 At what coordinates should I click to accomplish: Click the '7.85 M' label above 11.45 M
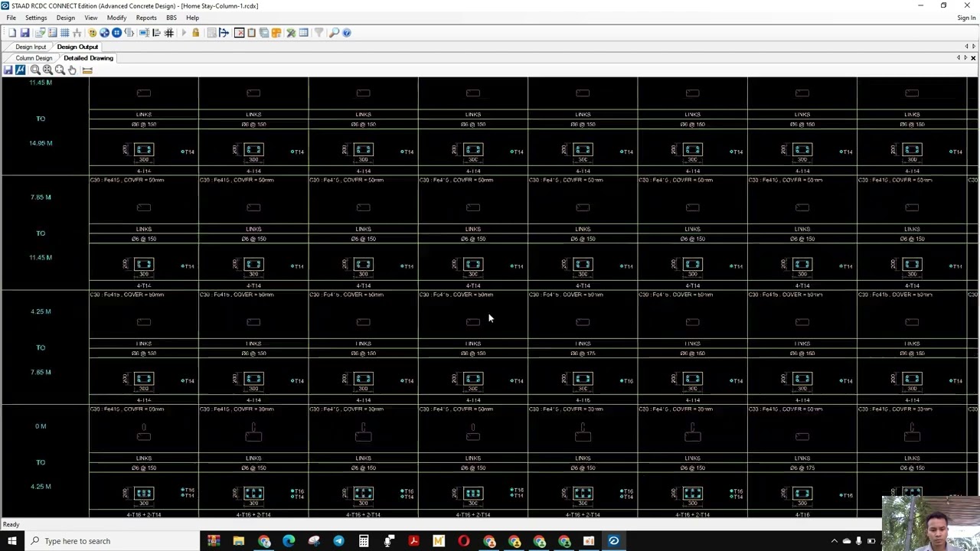tap(41, 197)
